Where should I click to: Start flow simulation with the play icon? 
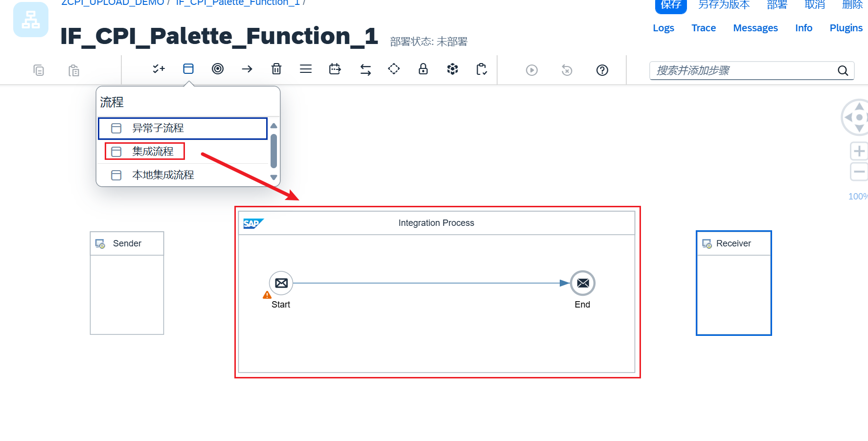click(x=532, y=70)
